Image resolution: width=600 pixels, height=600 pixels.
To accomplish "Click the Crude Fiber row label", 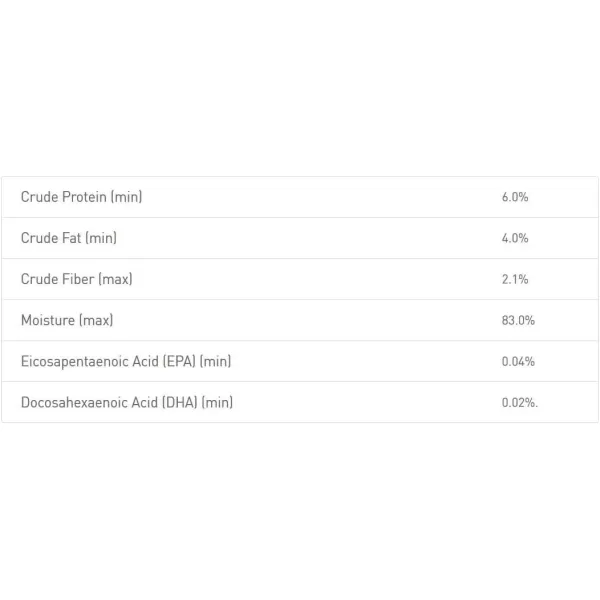I will 76,279.
